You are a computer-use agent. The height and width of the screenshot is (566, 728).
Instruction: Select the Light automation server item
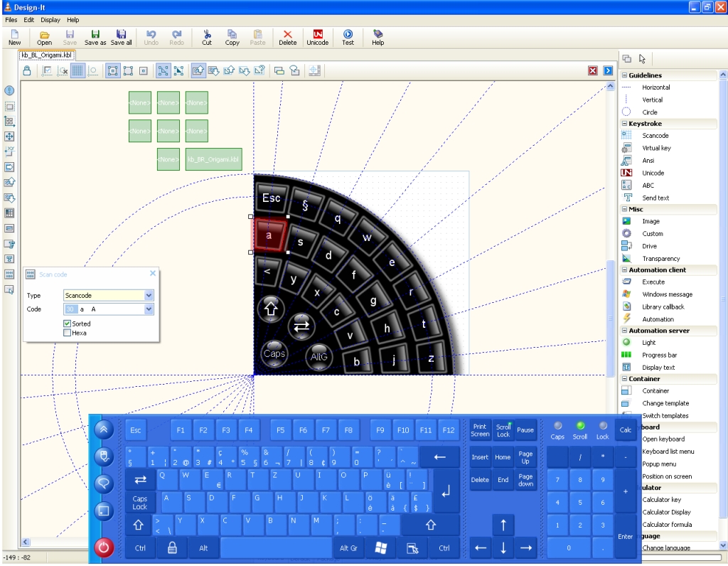(x=648, y=343)
